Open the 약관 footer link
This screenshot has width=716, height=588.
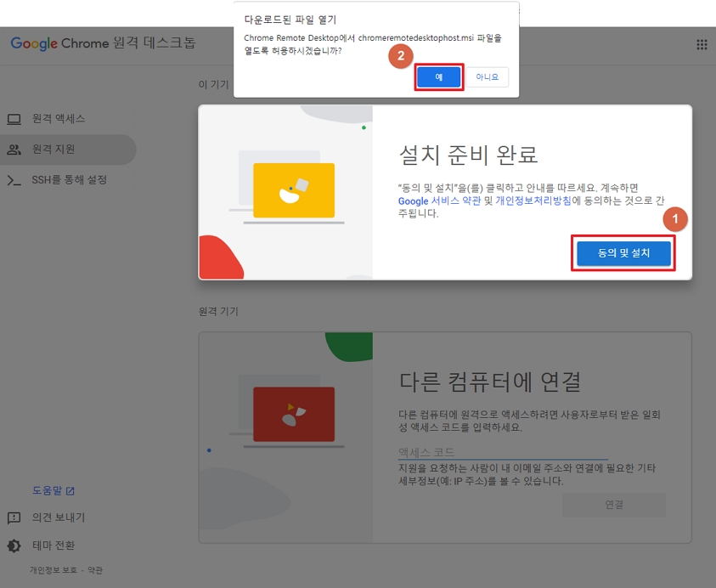pos(94,570)
